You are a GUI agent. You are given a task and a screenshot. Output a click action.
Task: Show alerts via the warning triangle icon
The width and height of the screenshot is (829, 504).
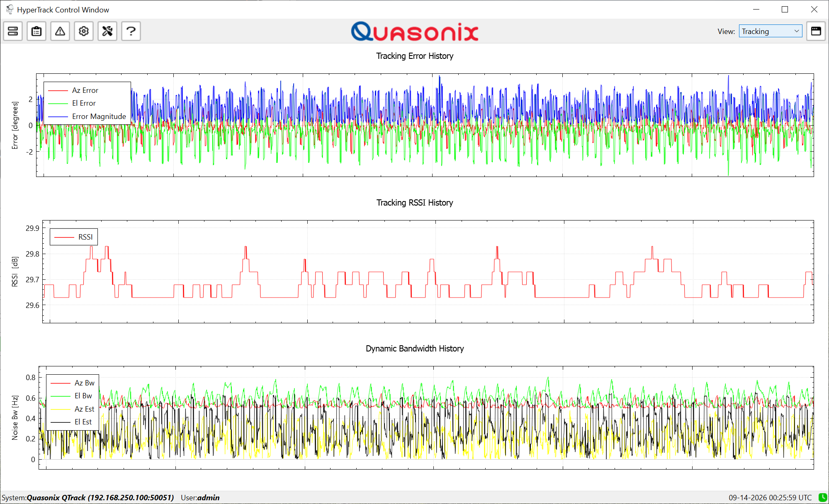(x=60, y=31)
